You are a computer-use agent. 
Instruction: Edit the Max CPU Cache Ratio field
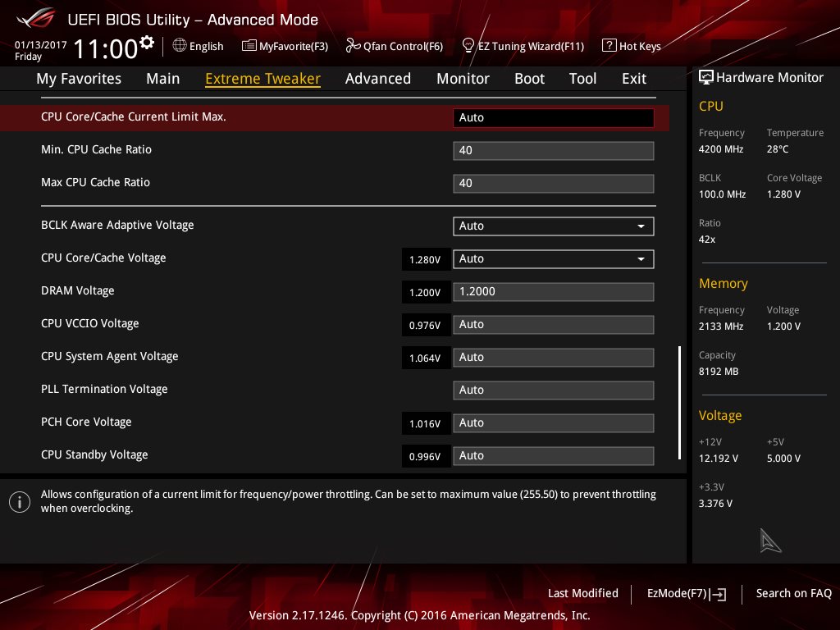(554, 183)
